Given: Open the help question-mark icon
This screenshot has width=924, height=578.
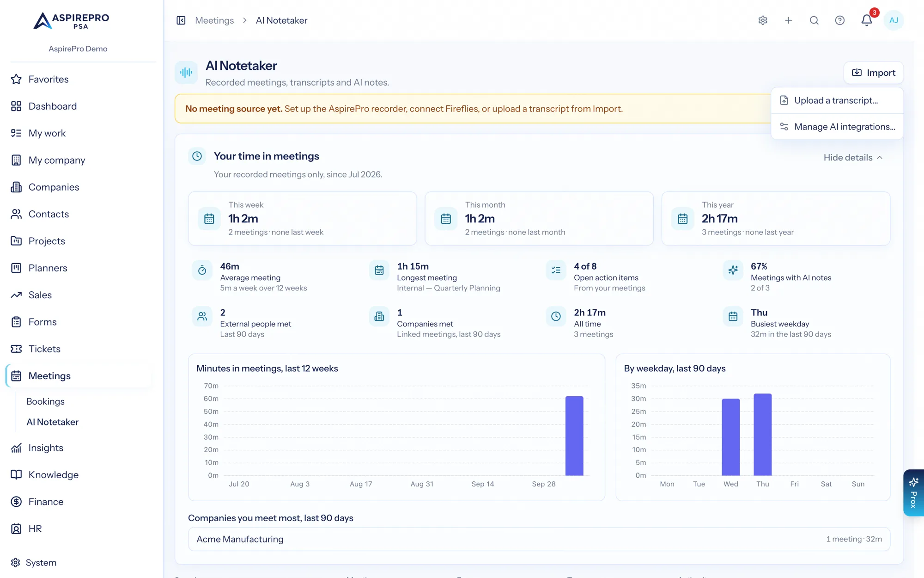Looking at the screenshot, I should 840,20.
